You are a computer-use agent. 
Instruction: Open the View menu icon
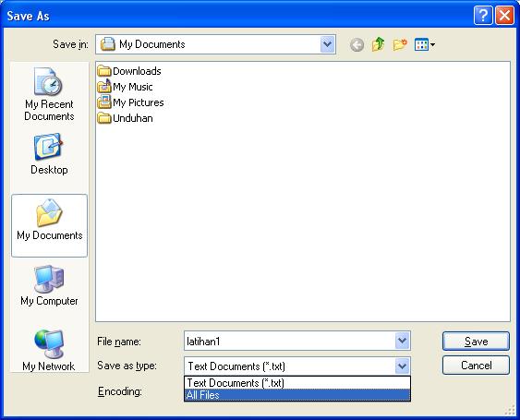click(425, 44)
